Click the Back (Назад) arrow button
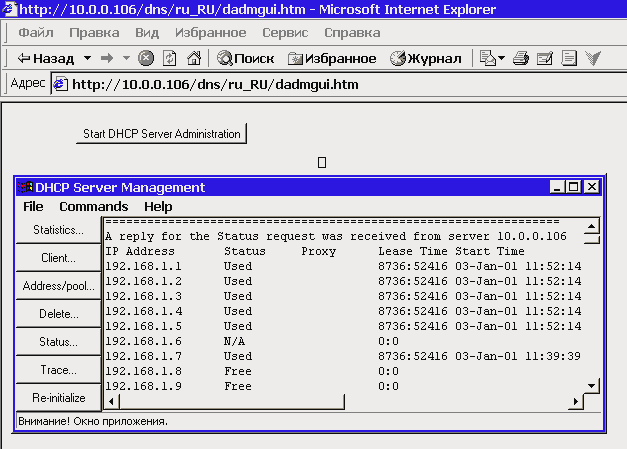The image size is (627, 449). coord(45,59)
